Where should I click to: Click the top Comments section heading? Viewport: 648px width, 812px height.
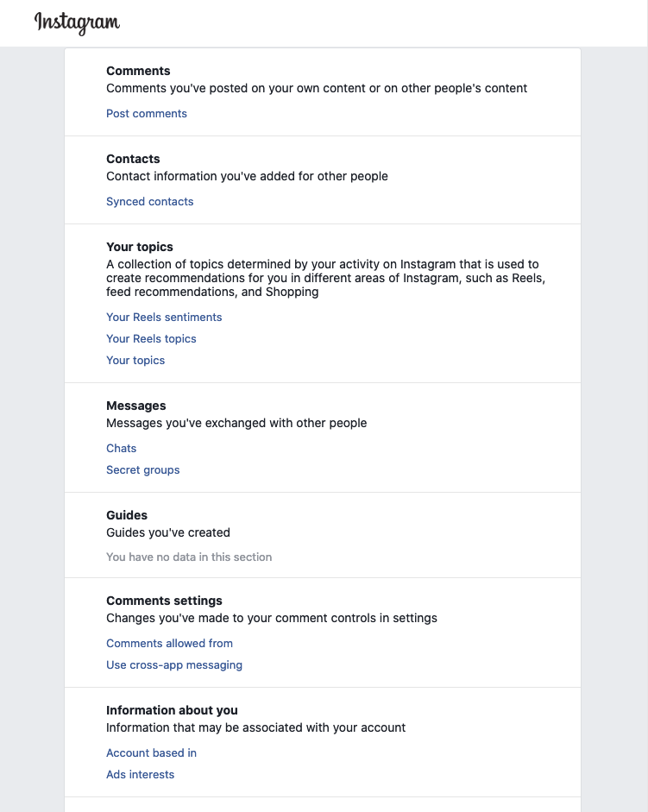pyautogui.click(x=138, y=71)
